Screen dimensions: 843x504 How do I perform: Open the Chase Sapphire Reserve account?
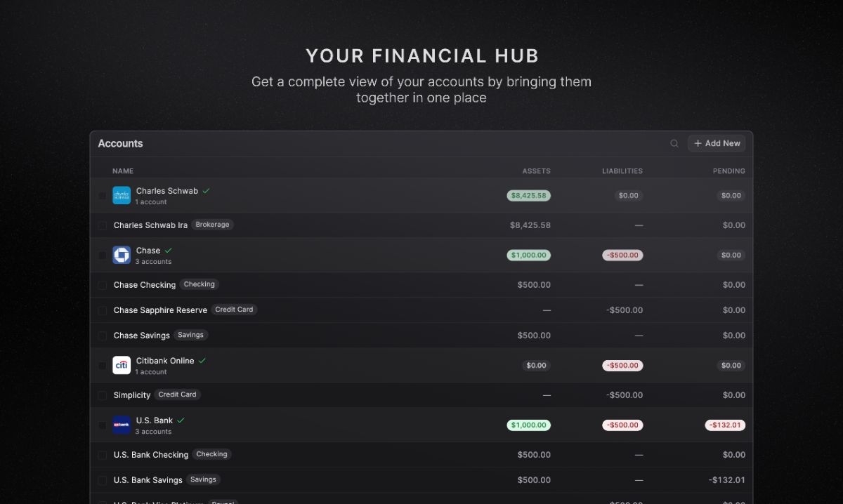(x=421, y=310)
